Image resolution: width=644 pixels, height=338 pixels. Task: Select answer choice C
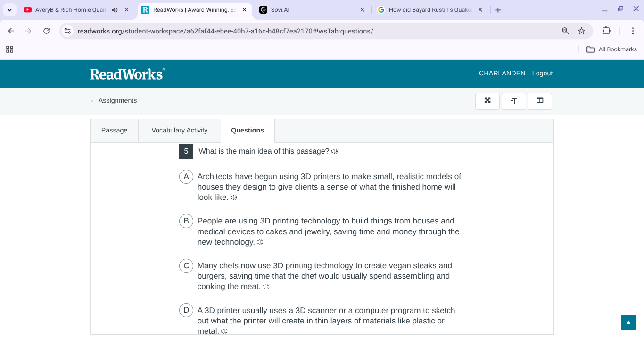(186, 266)
